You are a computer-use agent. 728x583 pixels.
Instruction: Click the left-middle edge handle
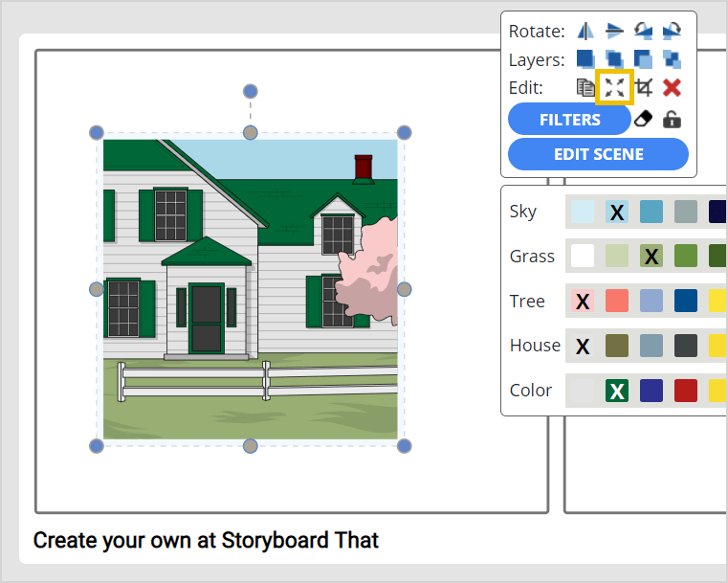[x=97, y=289]
